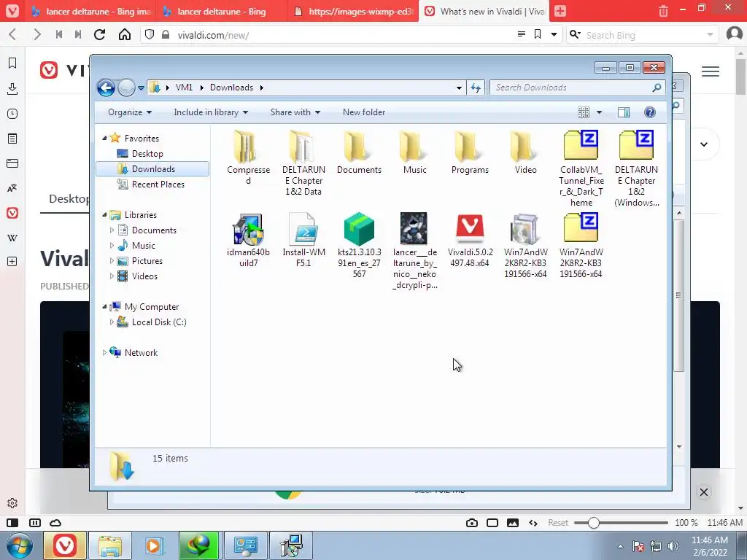Select idman640build7 installer
The image size is (747, 560).
[248, 240]
